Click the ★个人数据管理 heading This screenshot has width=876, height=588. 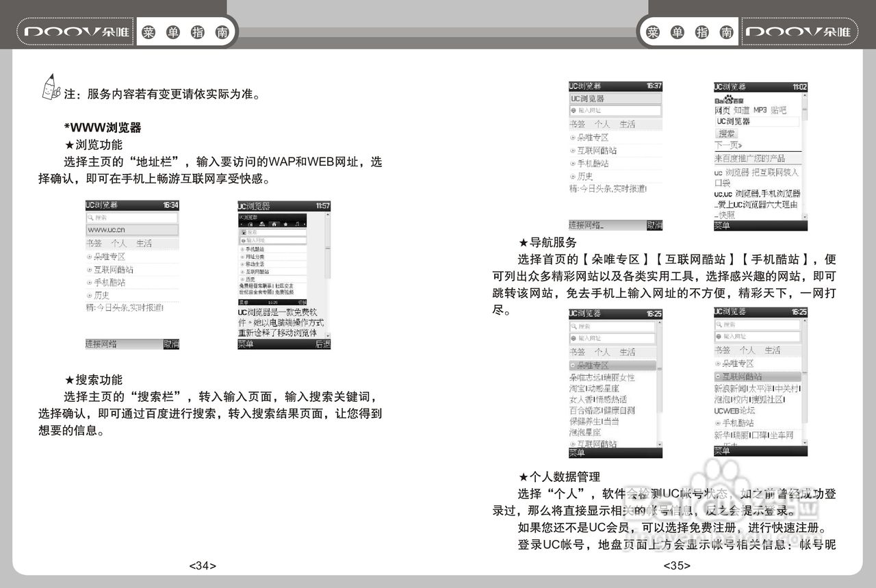559,476
